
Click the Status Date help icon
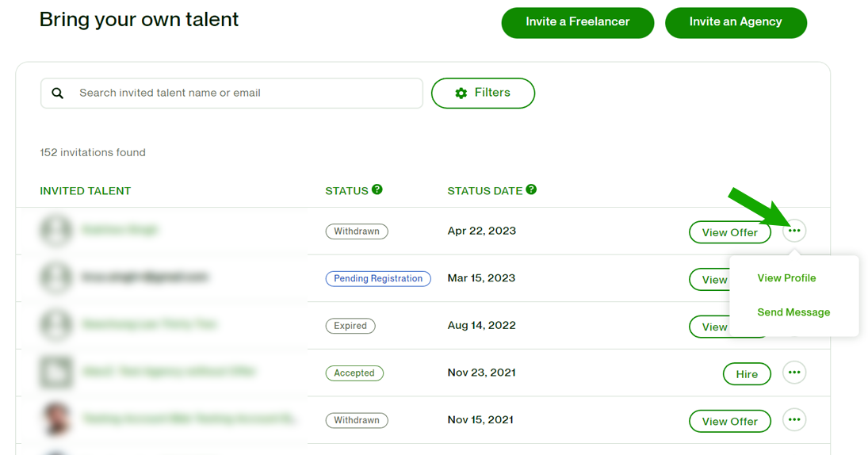coord(531,189)
